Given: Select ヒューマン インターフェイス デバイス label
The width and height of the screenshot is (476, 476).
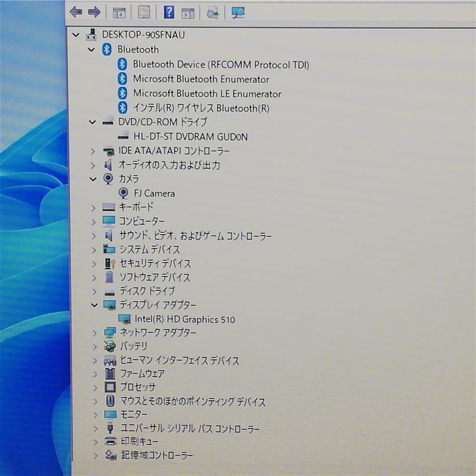Looking at the screenshot, I should 180,360.
